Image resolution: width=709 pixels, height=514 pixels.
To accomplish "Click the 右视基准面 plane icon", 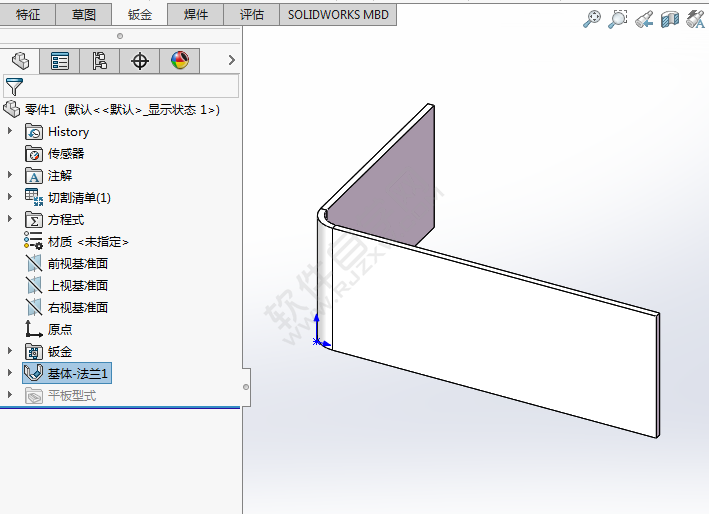I will [34, 308].
